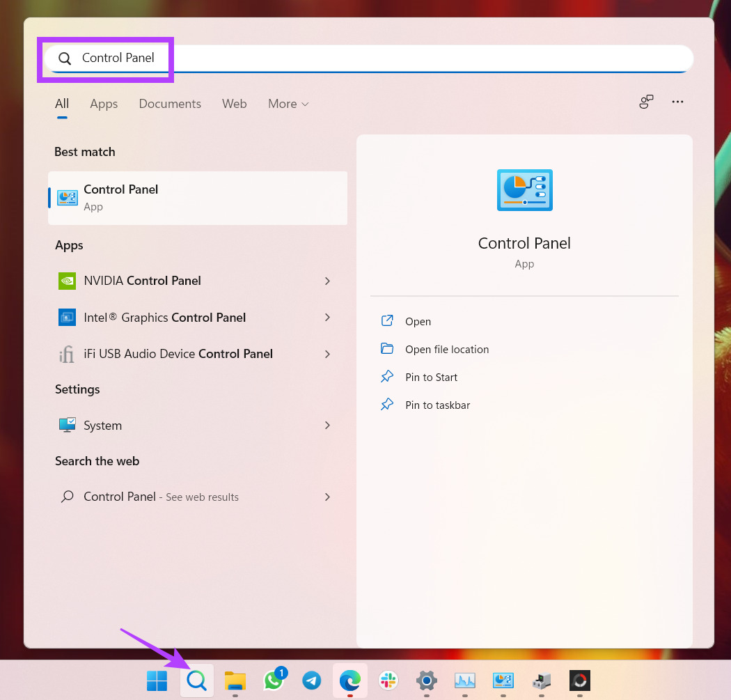Click Open to launch Control Panel
Image resolution: width=731 pixels, height=700 pixels.
tap(418, 321)
